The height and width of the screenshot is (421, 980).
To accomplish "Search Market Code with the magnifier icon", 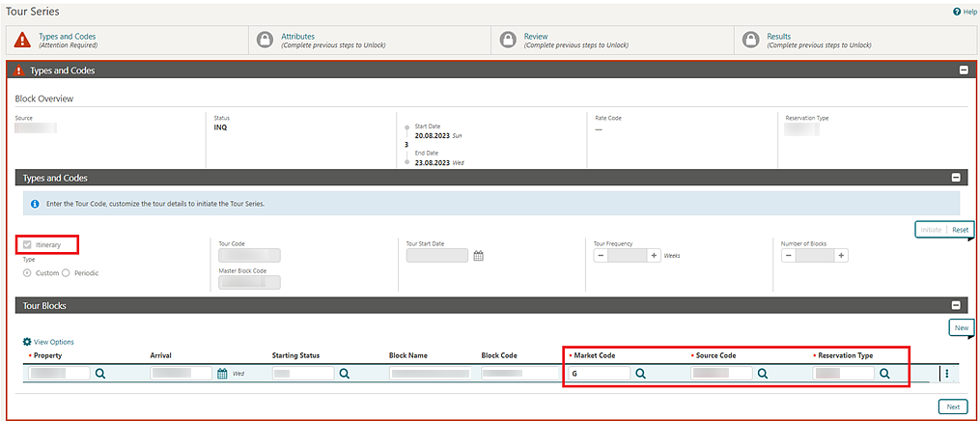I will coord(641,374).
